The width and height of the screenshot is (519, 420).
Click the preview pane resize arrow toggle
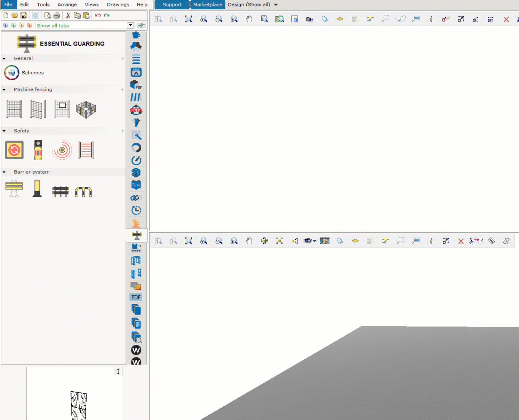(118, 371)
